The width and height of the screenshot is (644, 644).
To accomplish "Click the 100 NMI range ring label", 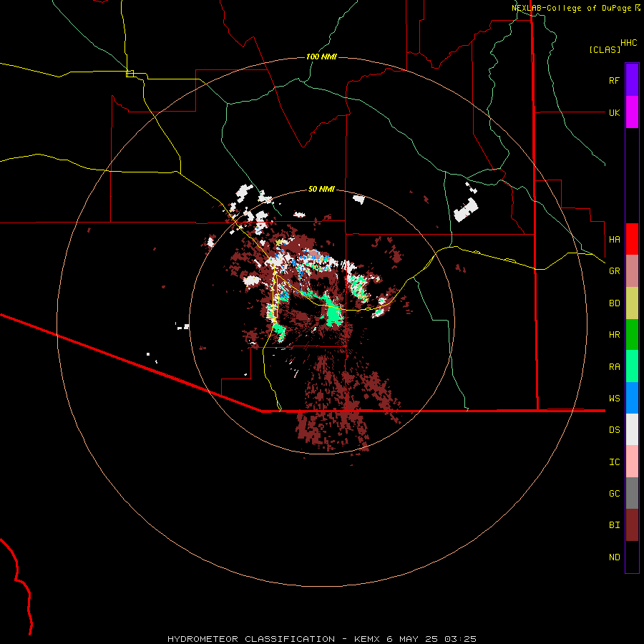I will (321, 57).
